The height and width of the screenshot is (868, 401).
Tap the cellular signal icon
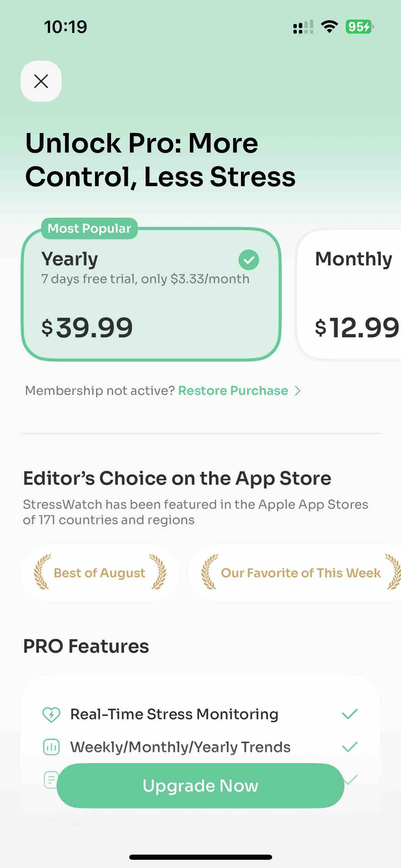tap(303, 27)
